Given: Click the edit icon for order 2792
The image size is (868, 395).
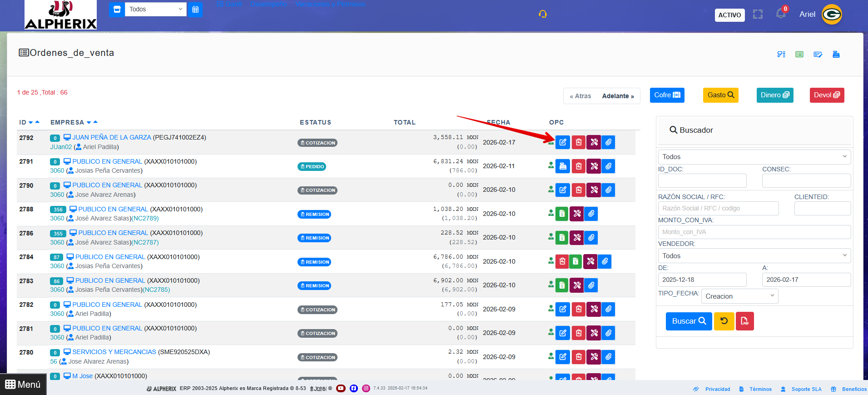Looking at the screenshot, I should (562, 142).
